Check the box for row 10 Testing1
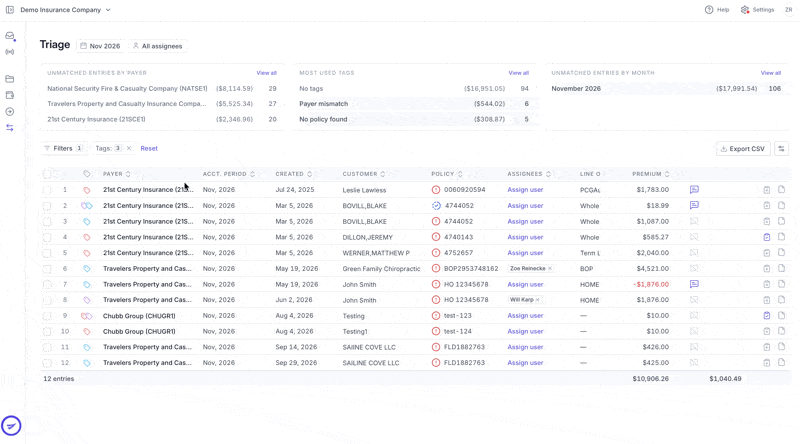The width and height of the screenshot is (800, 444). [47, 332]
